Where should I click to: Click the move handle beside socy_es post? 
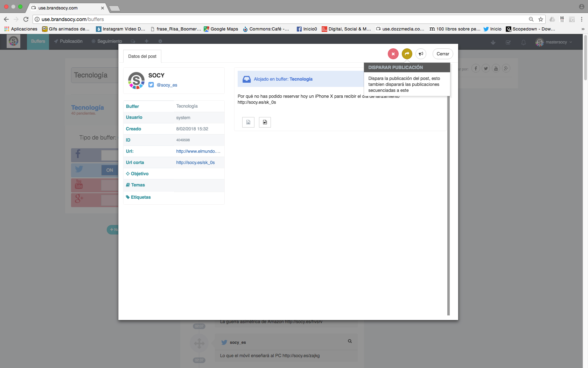199,343
